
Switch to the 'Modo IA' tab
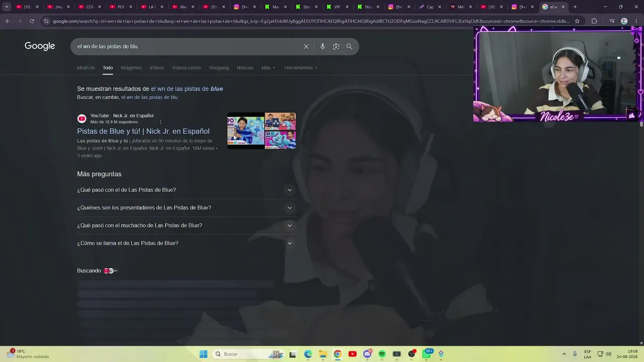(86, 68)
